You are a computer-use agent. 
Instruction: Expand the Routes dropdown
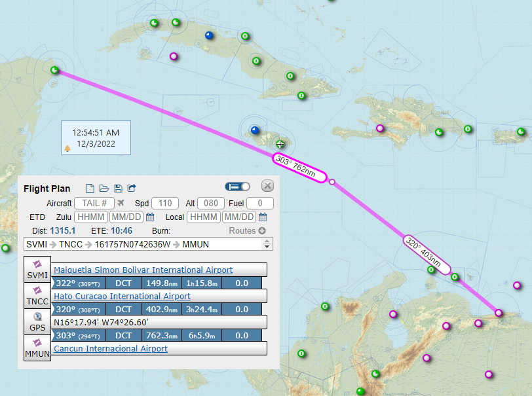[247, 231]
